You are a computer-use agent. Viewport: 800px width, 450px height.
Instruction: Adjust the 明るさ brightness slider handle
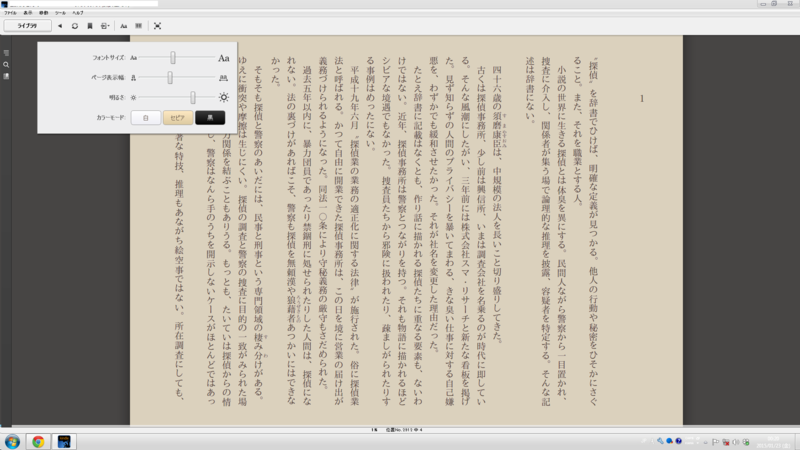coord(193,97)
